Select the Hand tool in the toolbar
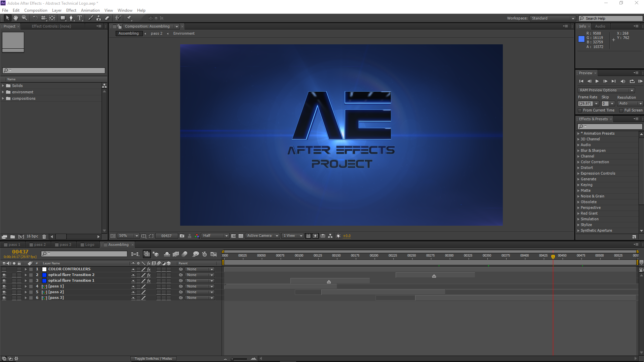This screenshot has height=362, width=644. coord(16,18)
